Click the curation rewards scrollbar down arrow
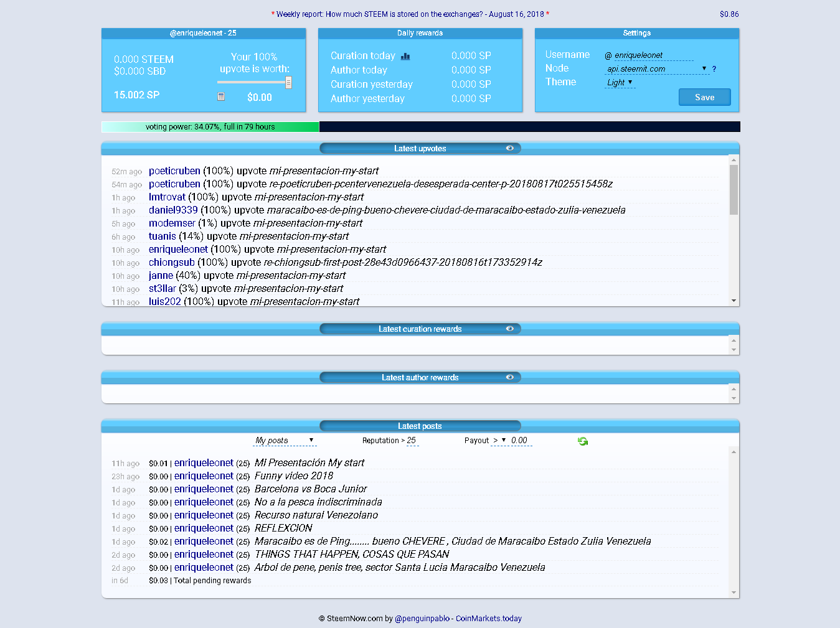Screen dimensions: 840x628 [734, 350]
